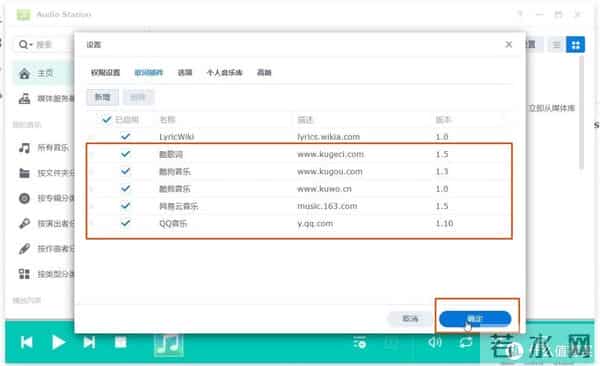This screenshot has height=366, width=600.
Task: Select the music.163.com description cell
Action: 327,206
